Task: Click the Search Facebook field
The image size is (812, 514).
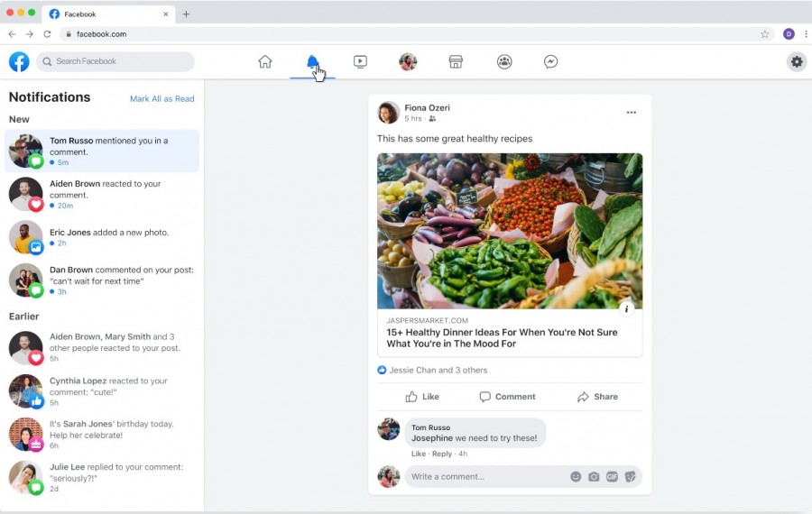Action: (x=115, y=61)
